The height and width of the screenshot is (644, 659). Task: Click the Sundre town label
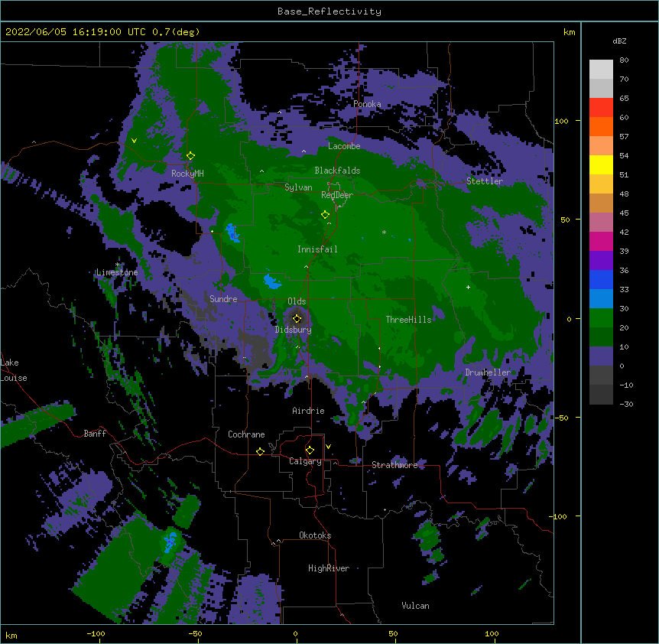tap(223, 299)
